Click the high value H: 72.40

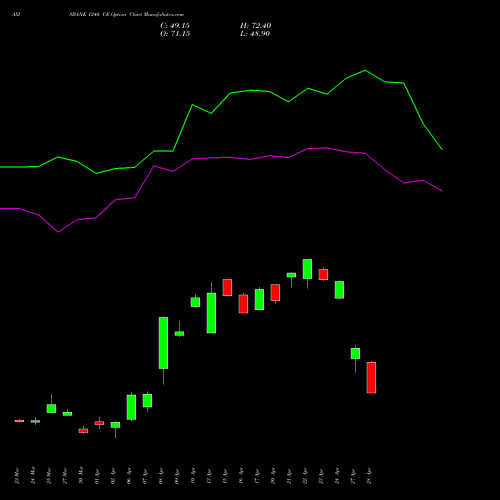(256, 26)
